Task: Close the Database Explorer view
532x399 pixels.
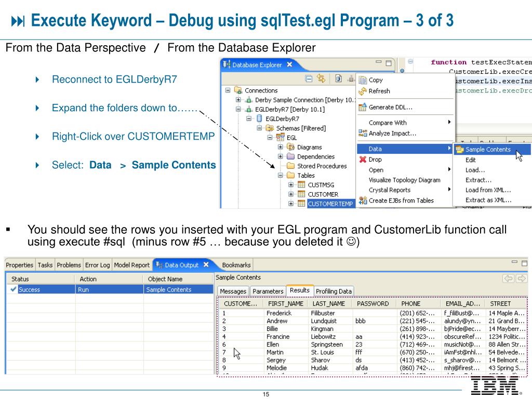Action: (289, 64)
